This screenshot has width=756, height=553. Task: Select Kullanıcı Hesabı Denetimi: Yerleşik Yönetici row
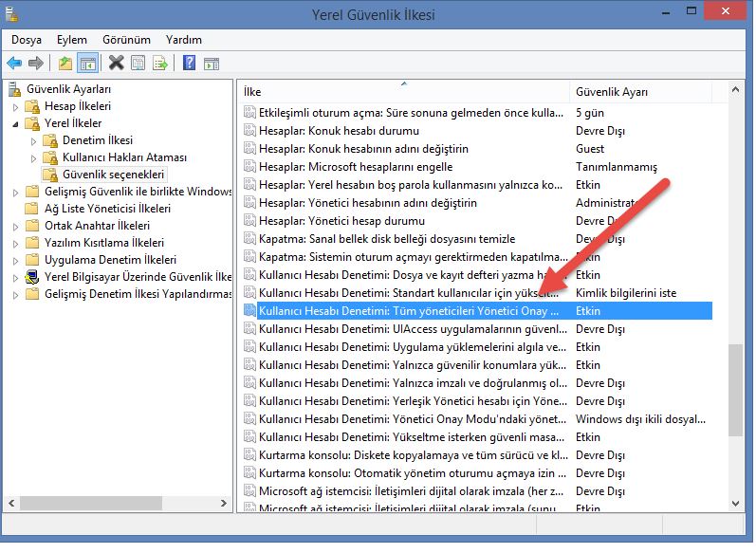click(477, 401)
